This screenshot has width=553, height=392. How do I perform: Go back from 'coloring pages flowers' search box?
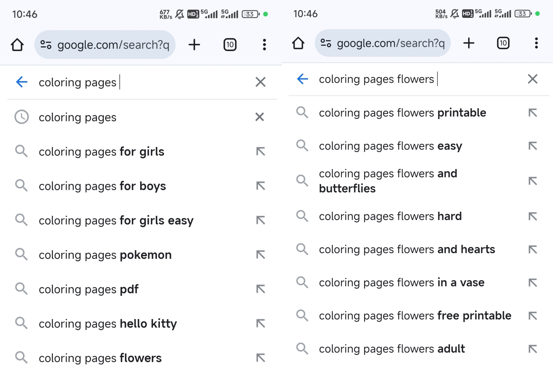(302, 79)
